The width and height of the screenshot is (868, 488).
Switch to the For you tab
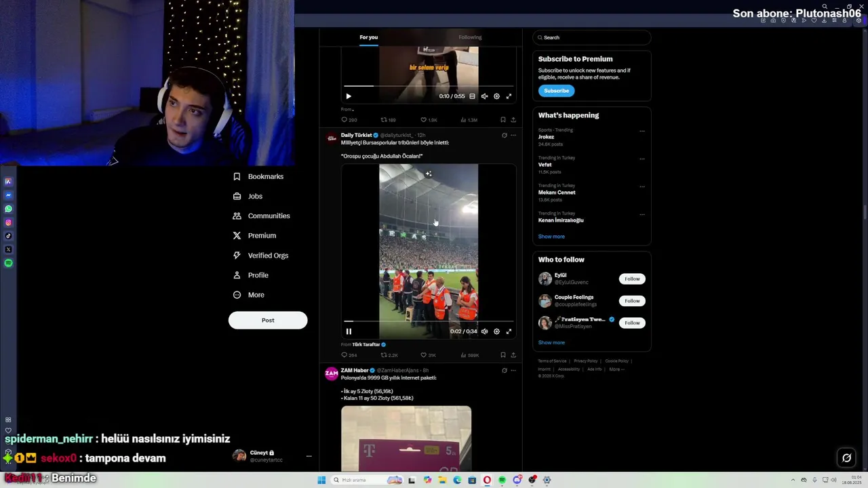tap(369, 37)
